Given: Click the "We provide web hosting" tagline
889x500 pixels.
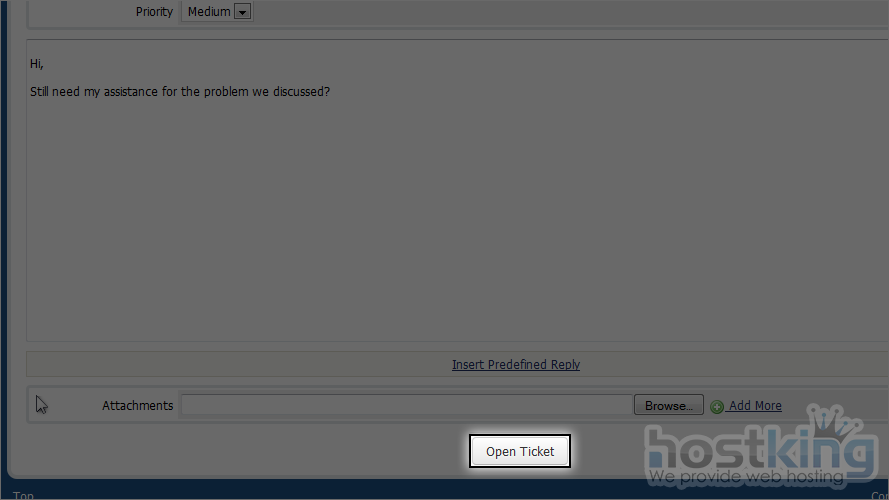Looking at the screenshot, I should pyautogui.click(x=746, y=477).
